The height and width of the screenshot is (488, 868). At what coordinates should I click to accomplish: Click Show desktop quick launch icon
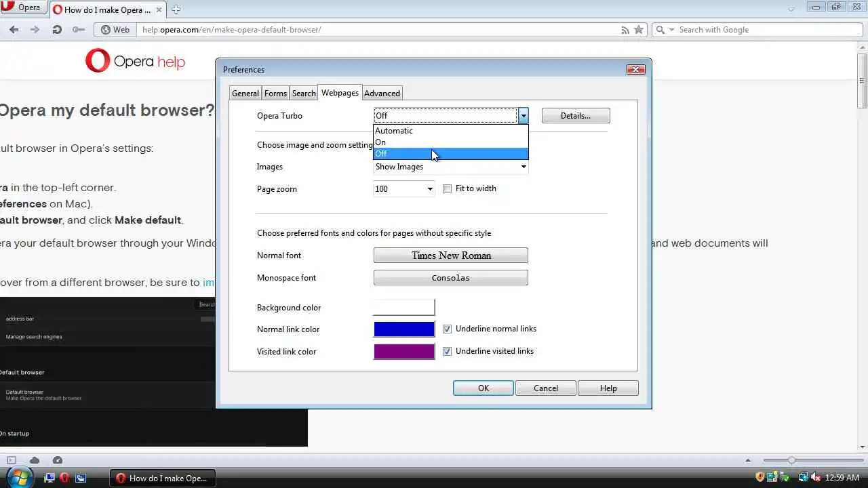[x=50, y=478]
